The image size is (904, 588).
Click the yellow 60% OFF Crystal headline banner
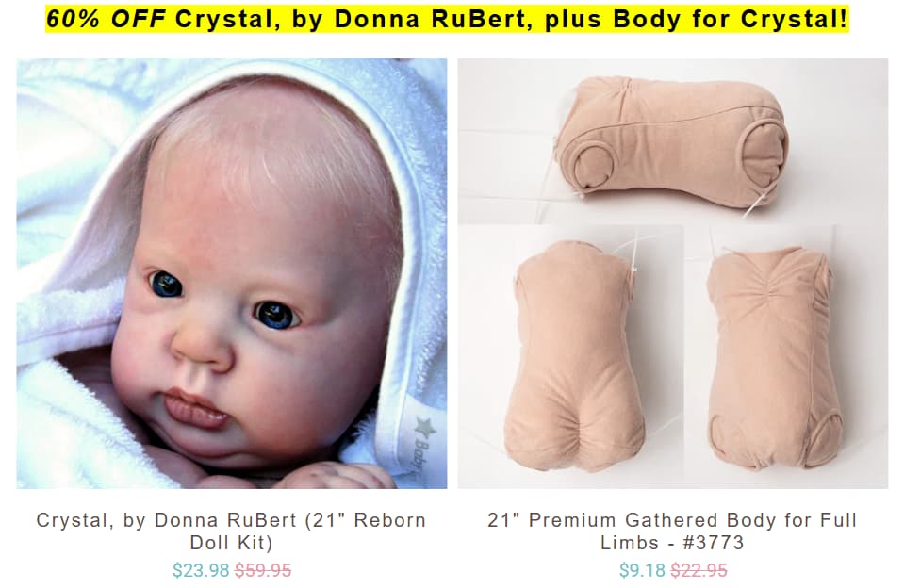click(x=448, y=19)
